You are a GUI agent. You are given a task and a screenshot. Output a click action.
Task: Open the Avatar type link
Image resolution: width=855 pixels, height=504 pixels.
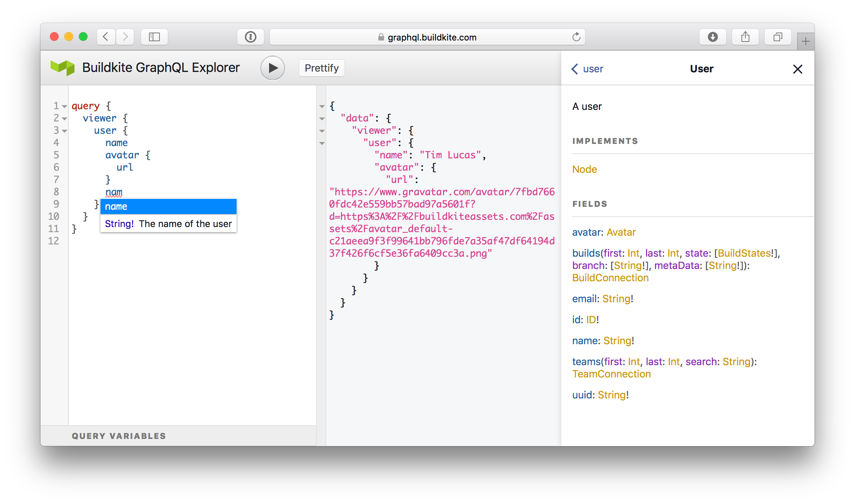621,232
